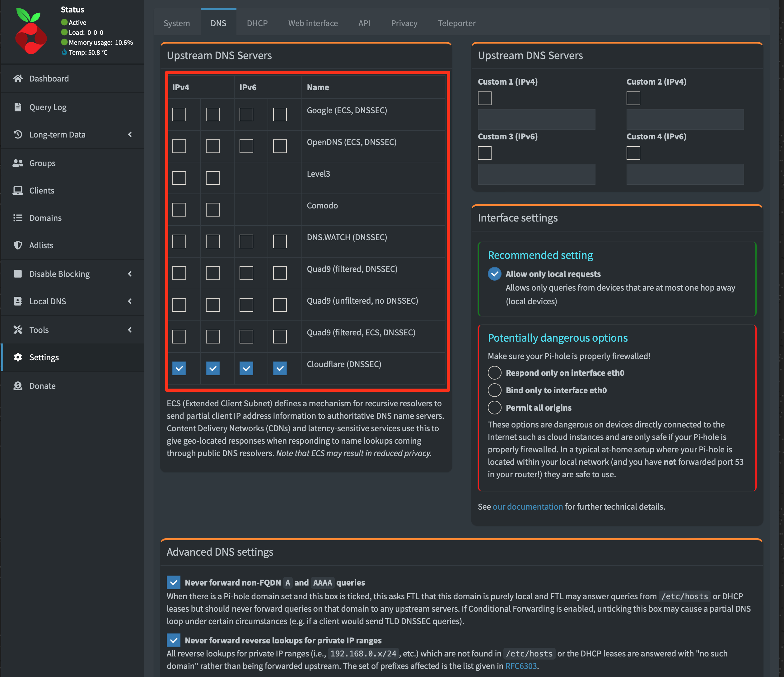
Task: Go to Query Log page
Action: pos(48,107)
